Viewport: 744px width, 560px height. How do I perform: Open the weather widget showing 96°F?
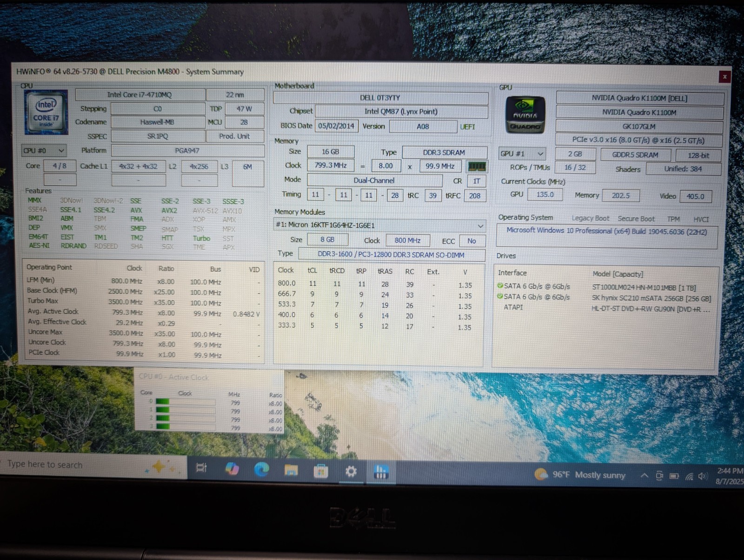pyautogui.click(x=580, y=474)
